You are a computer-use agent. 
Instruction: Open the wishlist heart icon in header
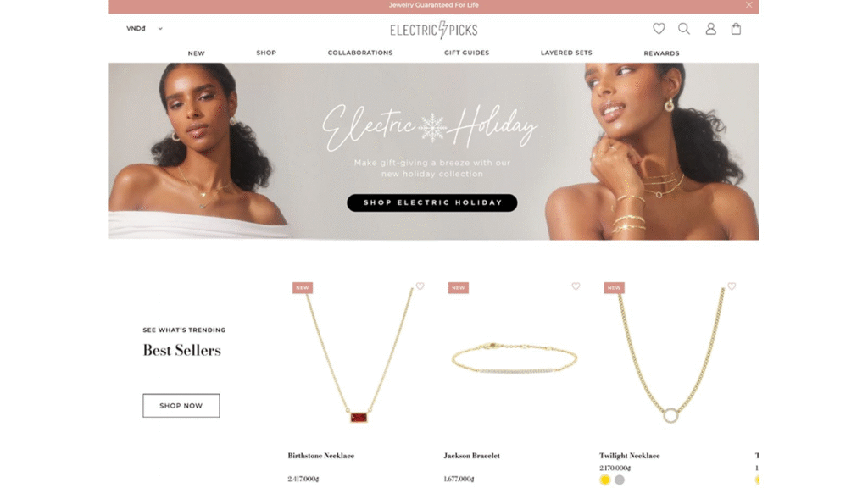(658, 28)
